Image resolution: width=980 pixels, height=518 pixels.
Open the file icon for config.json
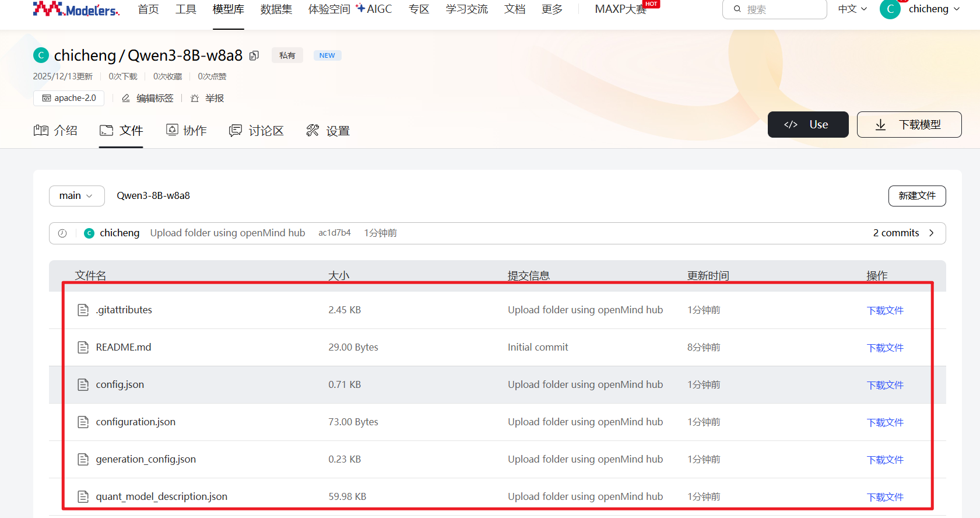(83, 384)
